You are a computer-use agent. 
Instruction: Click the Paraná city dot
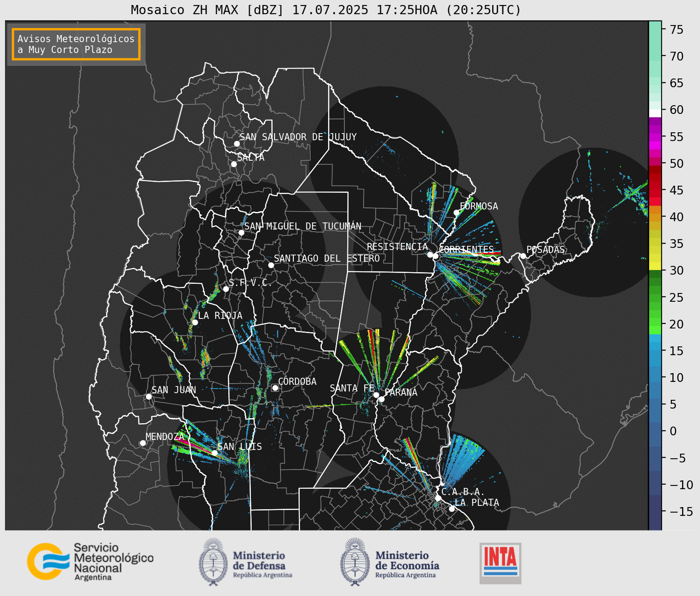pyautogui.click(x=382, y=399)
